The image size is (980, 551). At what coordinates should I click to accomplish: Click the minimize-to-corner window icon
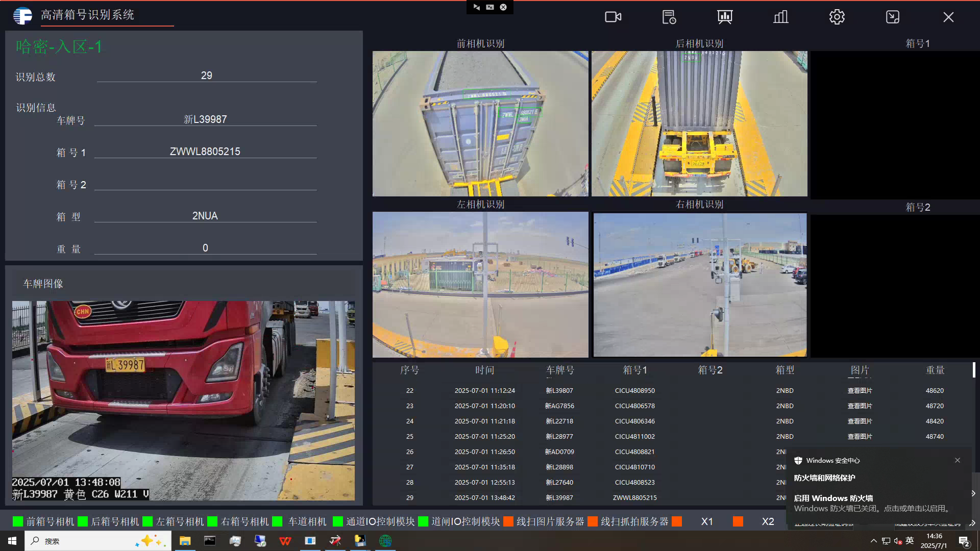pyautogui.click(x=893, y=17)
